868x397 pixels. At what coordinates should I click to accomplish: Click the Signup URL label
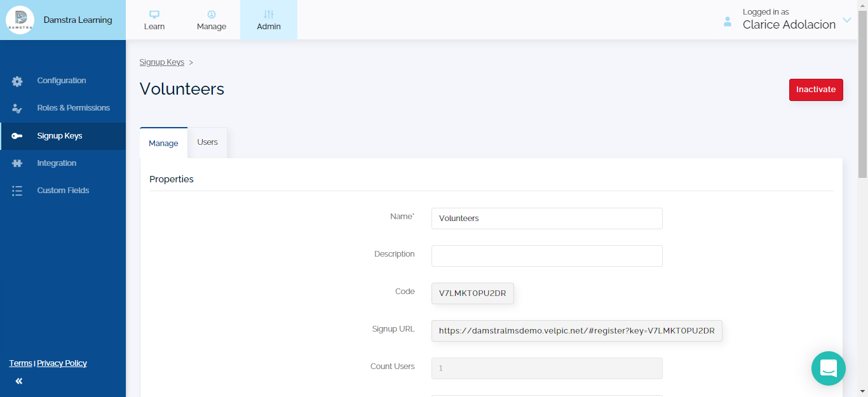click(x=393, y=329)
